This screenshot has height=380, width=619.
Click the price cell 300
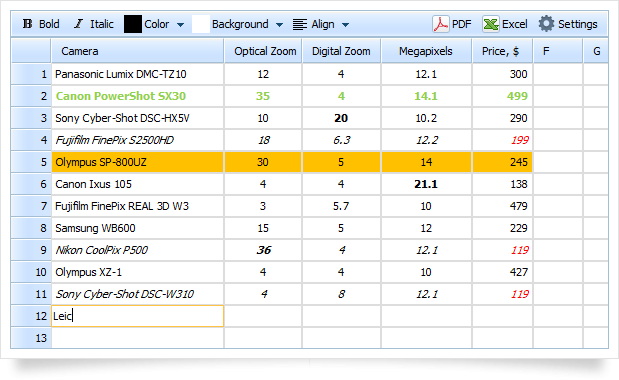coord(503,74)
